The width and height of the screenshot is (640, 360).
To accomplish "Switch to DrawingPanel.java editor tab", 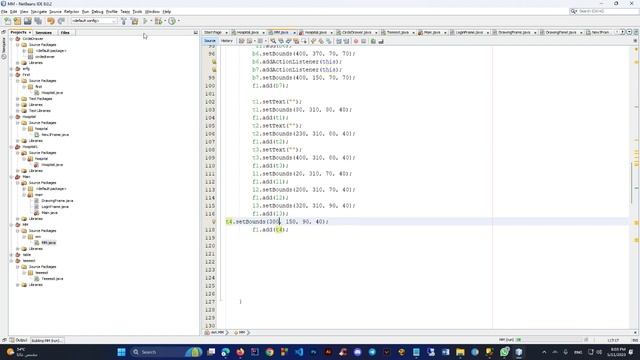I will pos(561,32).
